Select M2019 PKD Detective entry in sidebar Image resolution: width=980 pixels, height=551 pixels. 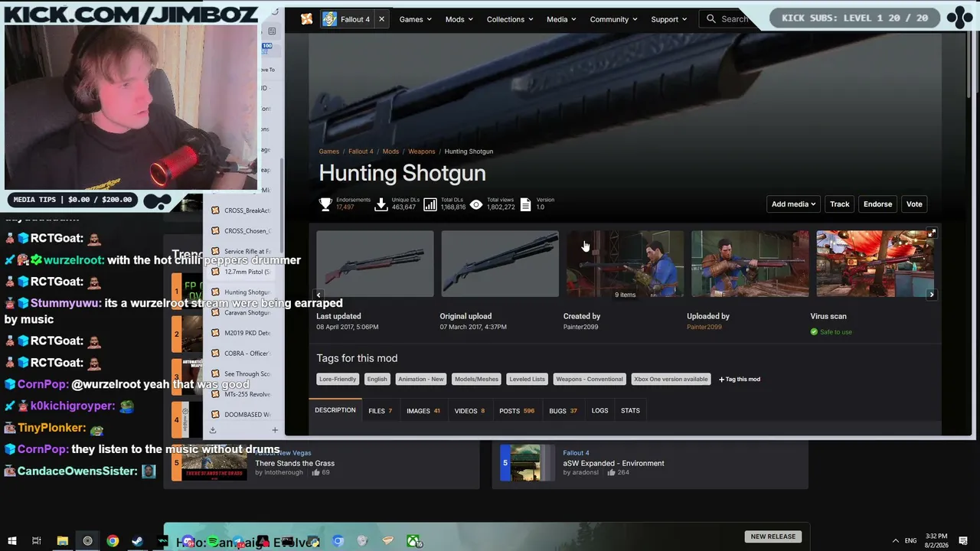click(x=241, y=333)
